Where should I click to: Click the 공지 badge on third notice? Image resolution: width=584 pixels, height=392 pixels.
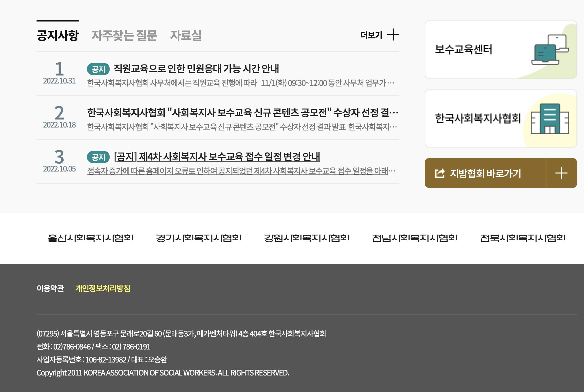[x=98, y=157]
